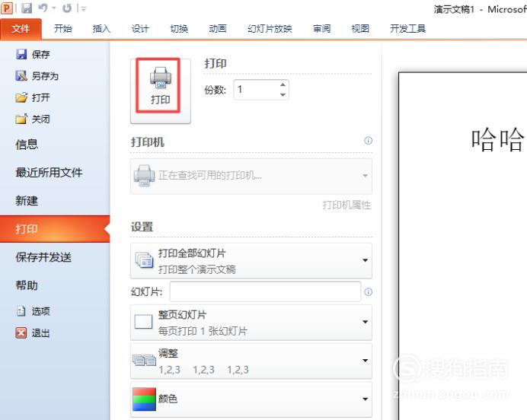527x420 pixels.
Task: Switch to the 插入 ribbon tab
Action: point(101,29)
